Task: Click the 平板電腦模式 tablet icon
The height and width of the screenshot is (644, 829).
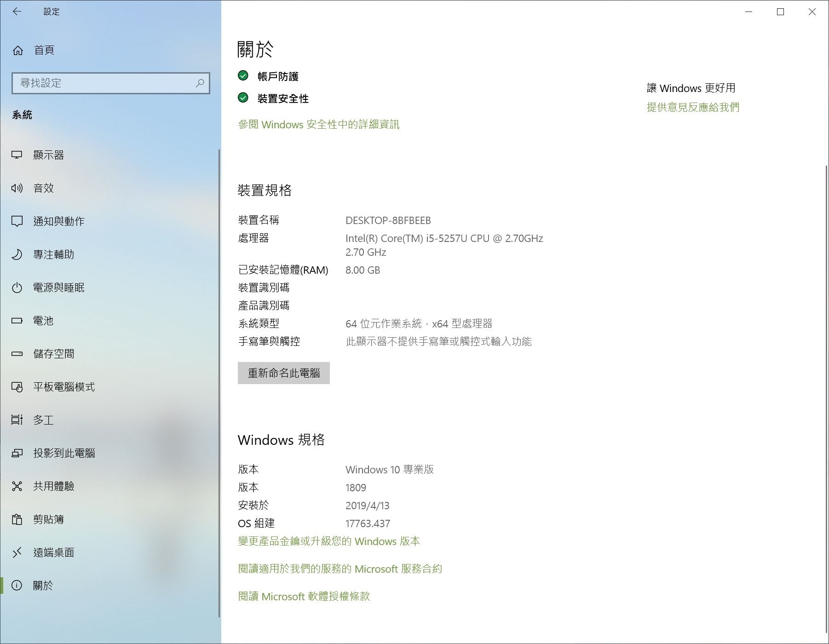Action: click(17, 387)
